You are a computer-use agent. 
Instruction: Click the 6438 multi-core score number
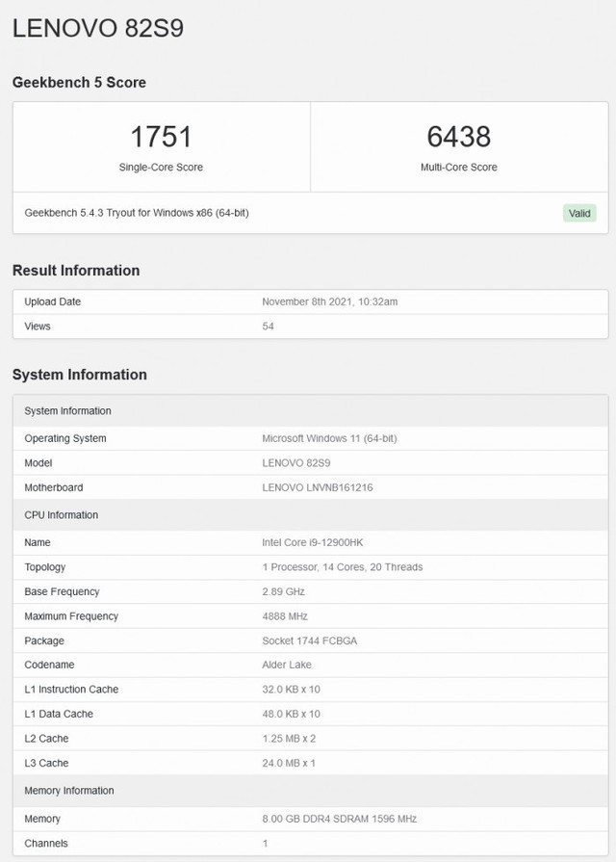click(x=458, y=137)
